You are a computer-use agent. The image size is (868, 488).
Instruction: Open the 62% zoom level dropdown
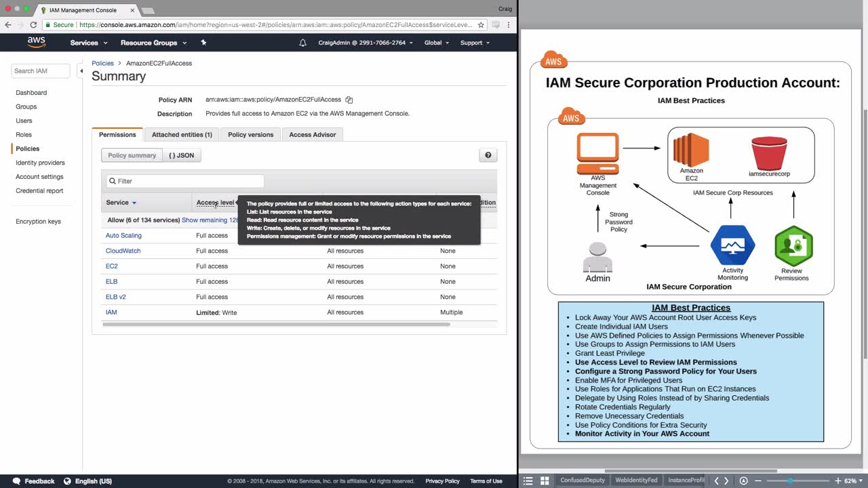[x=852, y=481]
